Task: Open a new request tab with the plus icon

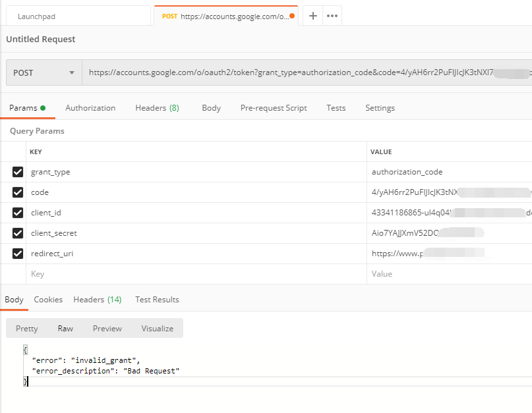Action: (x=312, y=15)
